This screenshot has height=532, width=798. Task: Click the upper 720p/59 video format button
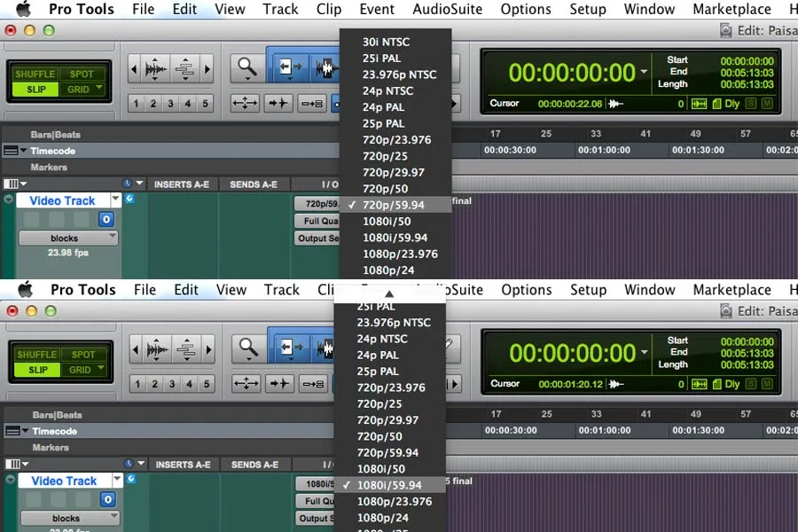pyautogui.click(x=317, y=204)
